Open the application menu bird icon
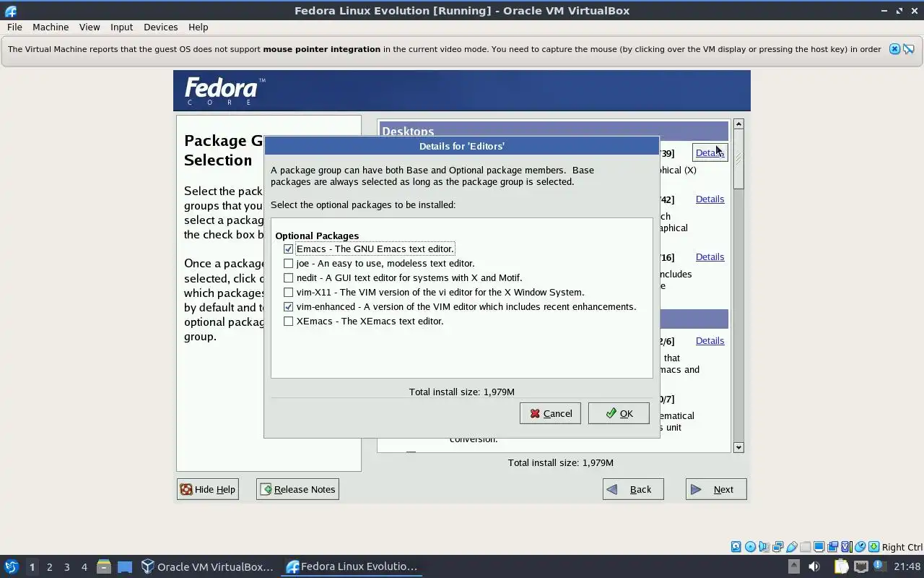Image resolution: width=924 pixels, height=578 pixels. click(x=11, y=566)
